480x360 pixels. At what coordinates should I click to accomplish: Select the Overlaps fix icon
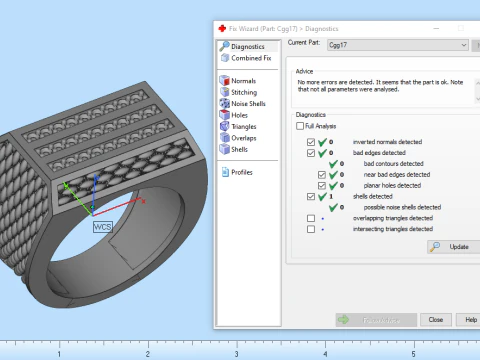click(224, 138)
